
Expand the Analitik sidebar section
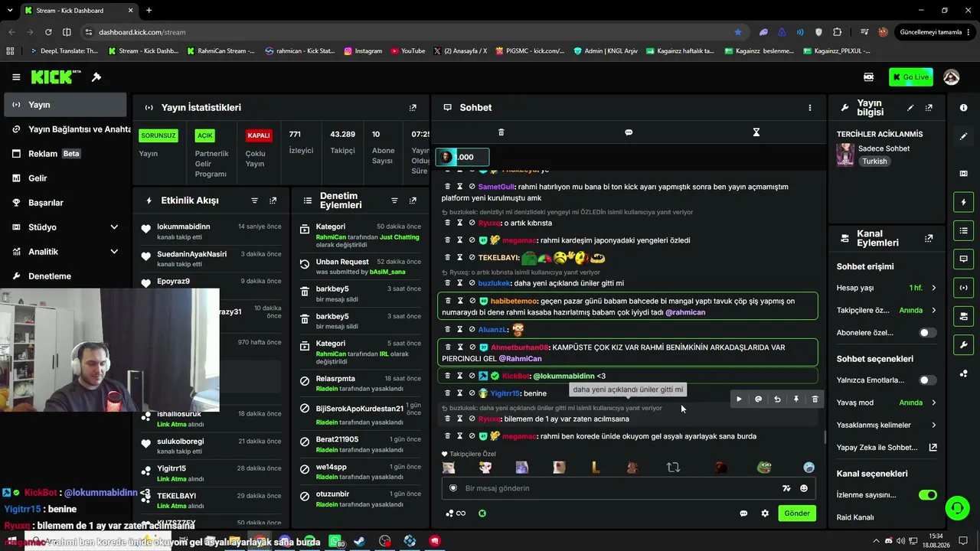(x=65, y=252)
